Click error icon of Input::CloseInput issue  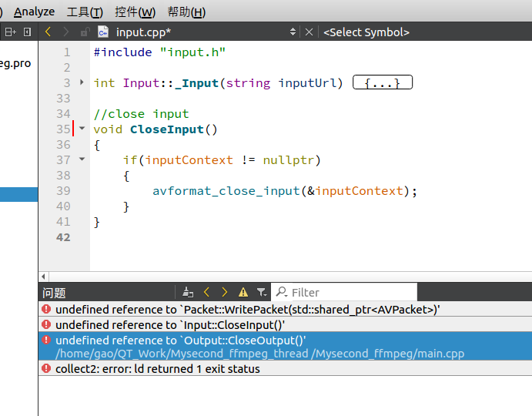46,324
